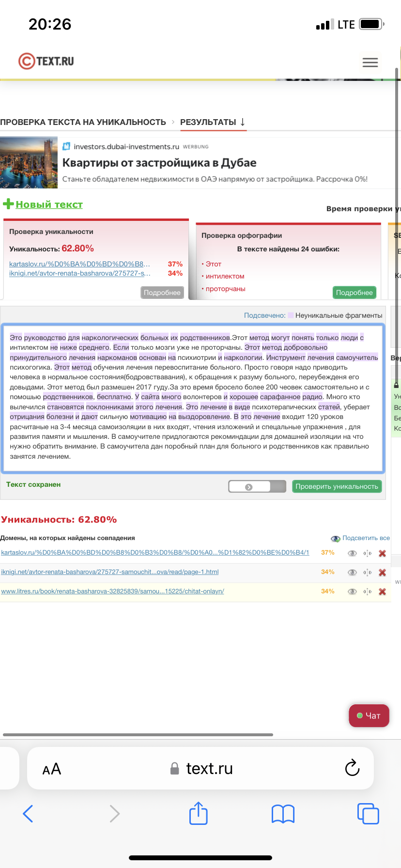Viewport: 401px width, 868px height.
Task: Remove iknigi.net domain with red cross
Action: point(382,573)
